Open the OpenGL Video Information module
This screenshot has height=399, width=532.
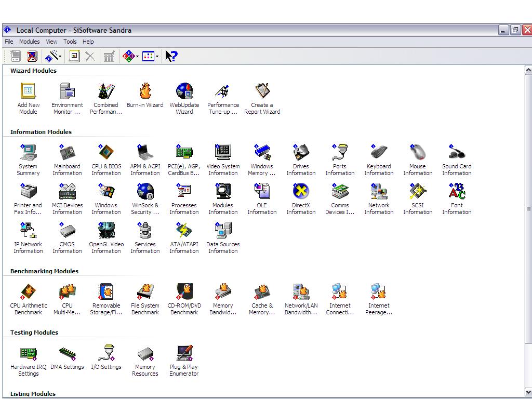106,238
